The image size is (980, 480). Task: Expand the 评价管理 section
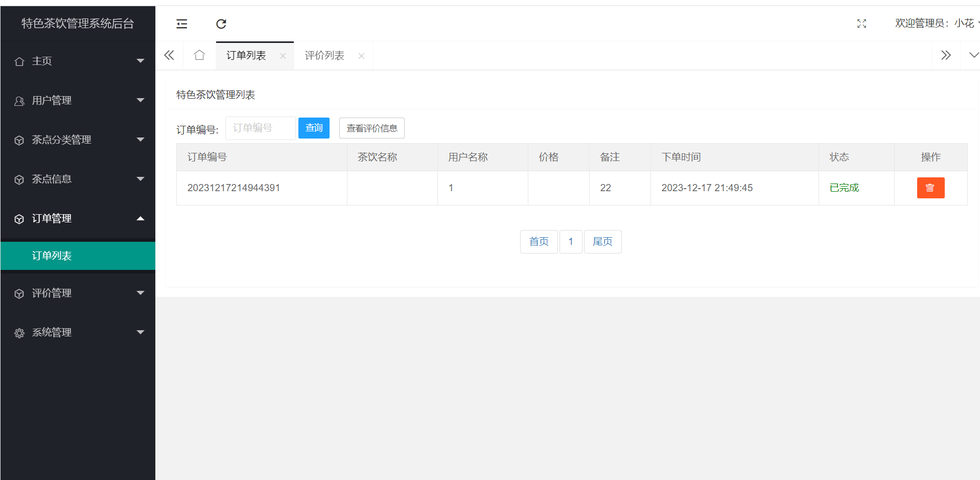141,293
